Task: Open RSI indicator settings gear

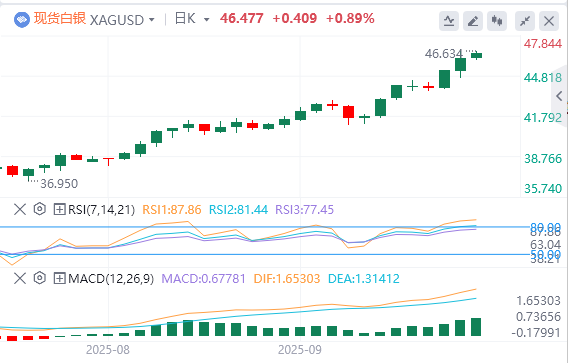Action: (39, 209)
